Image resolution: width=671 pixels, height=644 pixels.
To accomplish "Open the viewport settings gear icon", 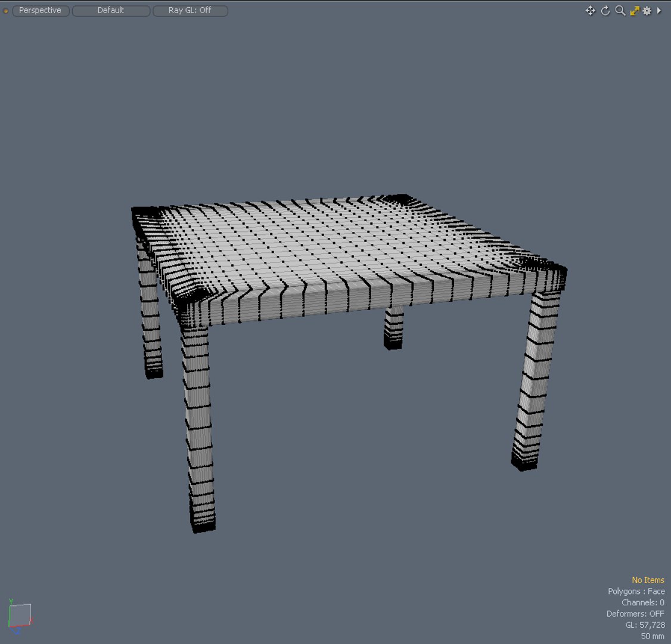I will pos(647,11).
